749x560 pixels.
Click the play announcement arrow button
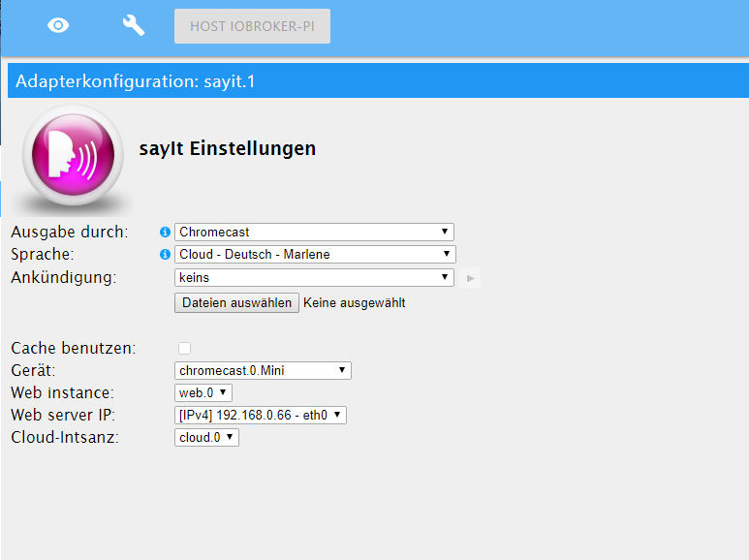[x=471, y=278]
